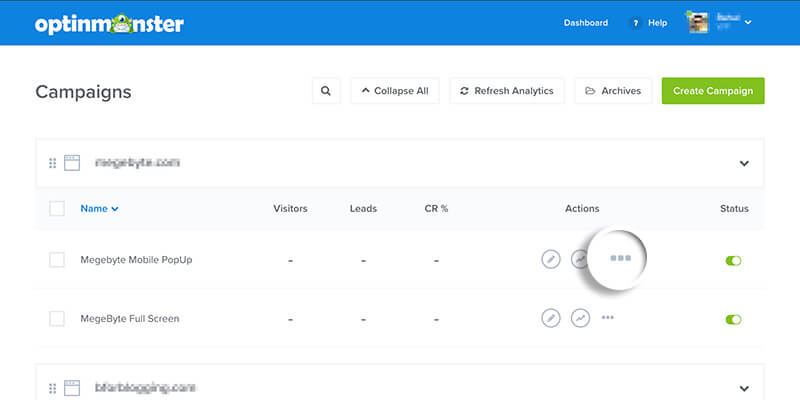Open more options for MegeByte Full Screen
800x400 pixels.
tap(608, 317)
